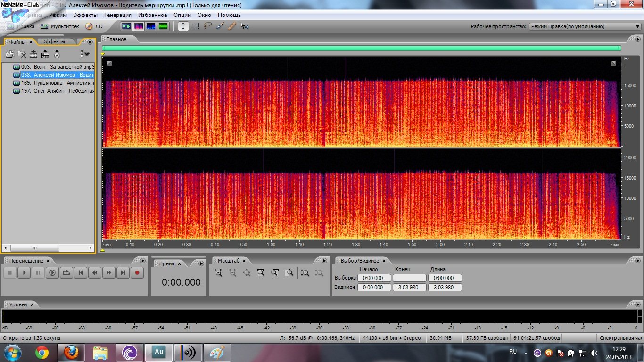Zoom to left edge of selection
The image size is (644, 362).
pos(275,272)
